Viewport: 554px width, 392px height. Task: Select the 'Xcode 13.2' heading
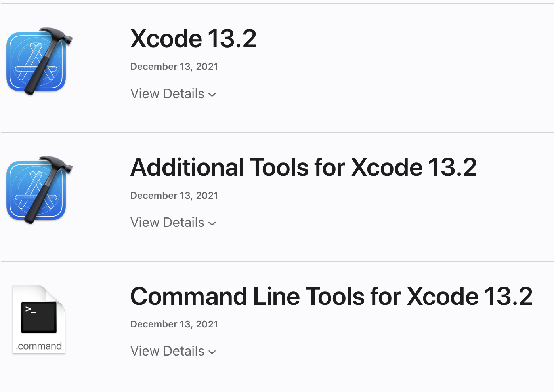(x=193, y=39)
